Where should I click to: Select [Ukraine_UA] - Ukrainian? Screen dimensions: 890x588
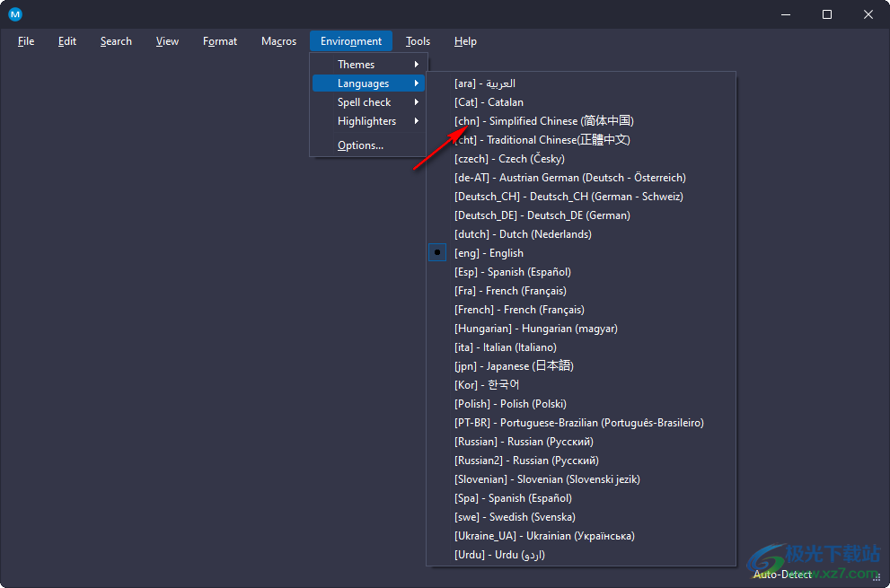click(581, 536)
